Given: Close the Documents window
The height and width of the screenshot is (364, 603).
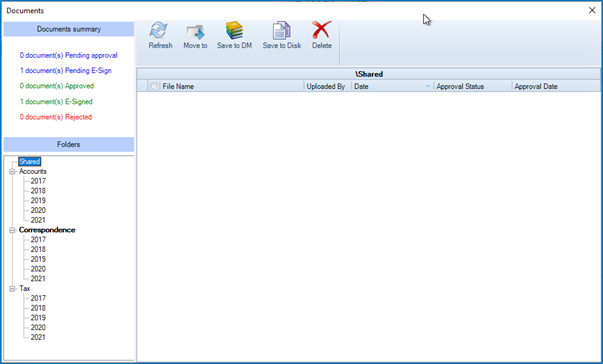Looking at the screenshot, I should (592, 10).
